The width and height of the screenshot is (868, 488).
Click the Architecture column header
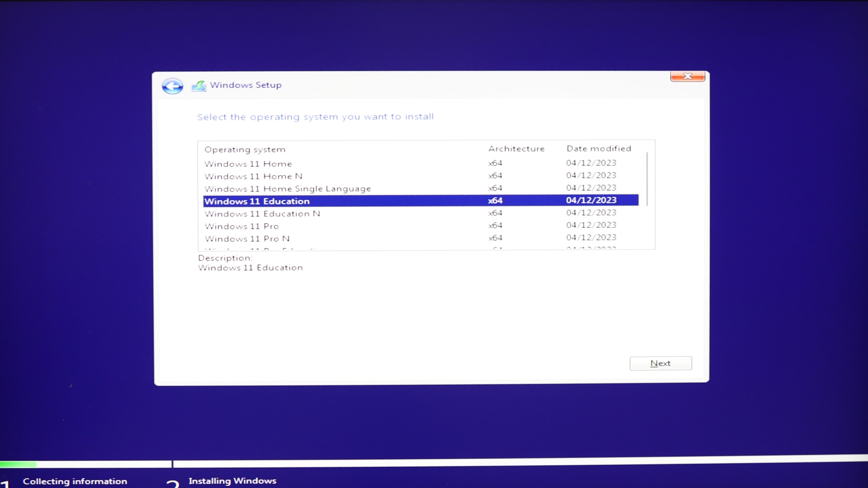(516, 149)
